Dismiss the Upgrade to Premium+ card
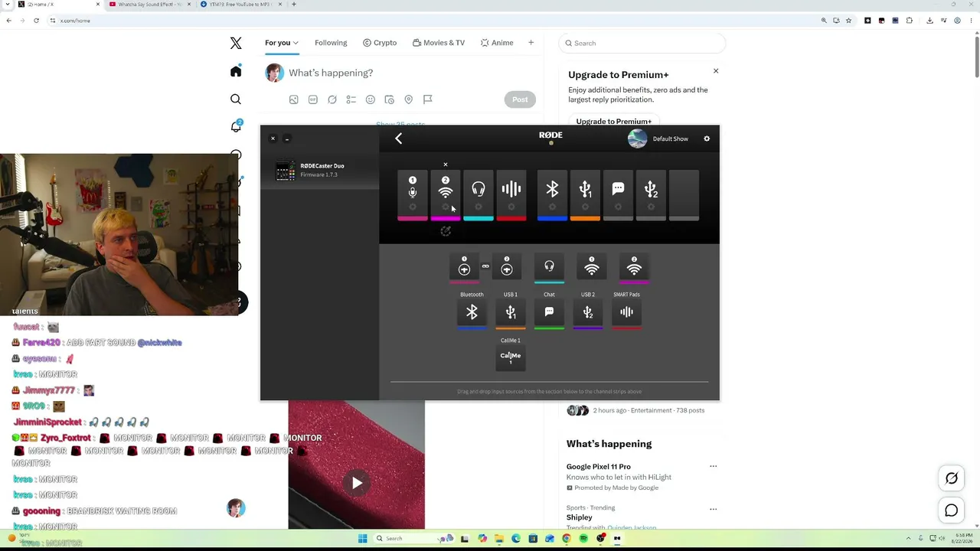 [x=716, y=71]
